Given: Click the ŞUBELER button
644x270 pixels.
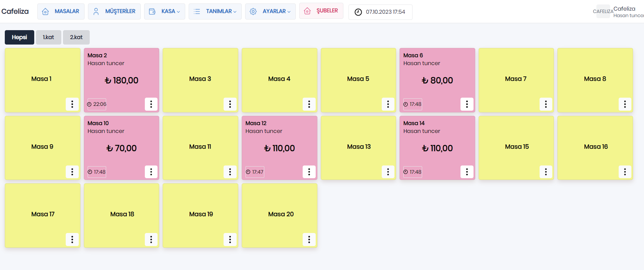Looking at the screenshot, I should point(321,11).
